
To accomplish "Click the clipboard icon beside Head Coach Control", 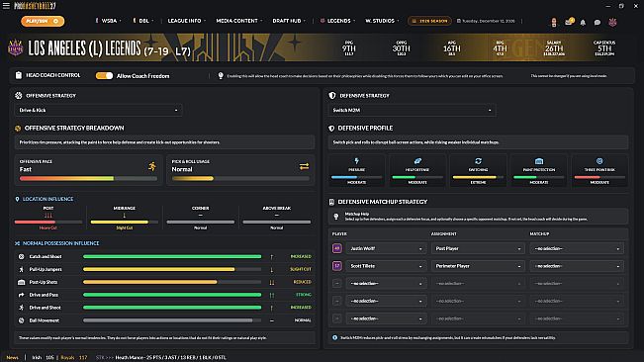I will [x=19, y=75].
